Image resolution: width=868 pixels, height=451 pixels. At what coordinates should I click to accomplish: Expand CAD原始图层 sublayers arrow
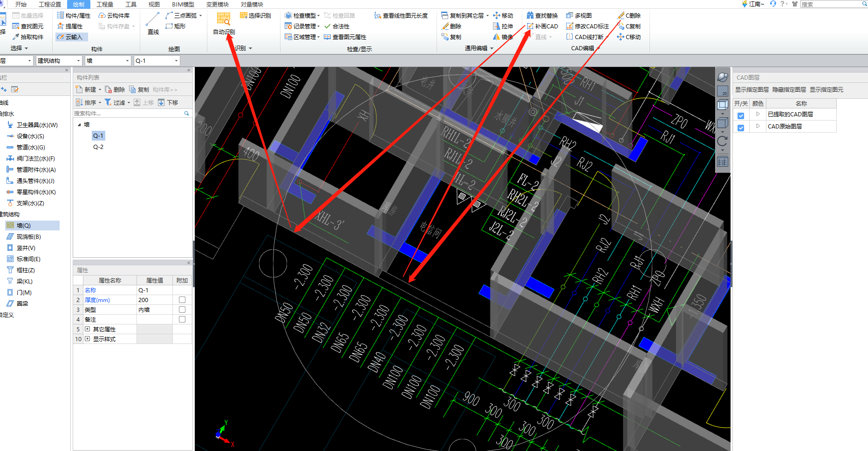[758, 126]
